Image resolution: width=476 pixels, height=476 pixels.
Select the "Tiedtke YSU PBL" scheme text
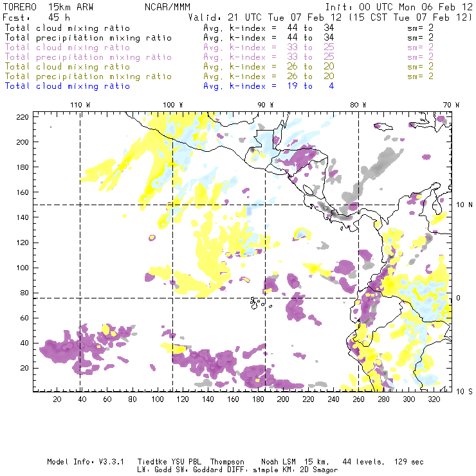(169, 462)
